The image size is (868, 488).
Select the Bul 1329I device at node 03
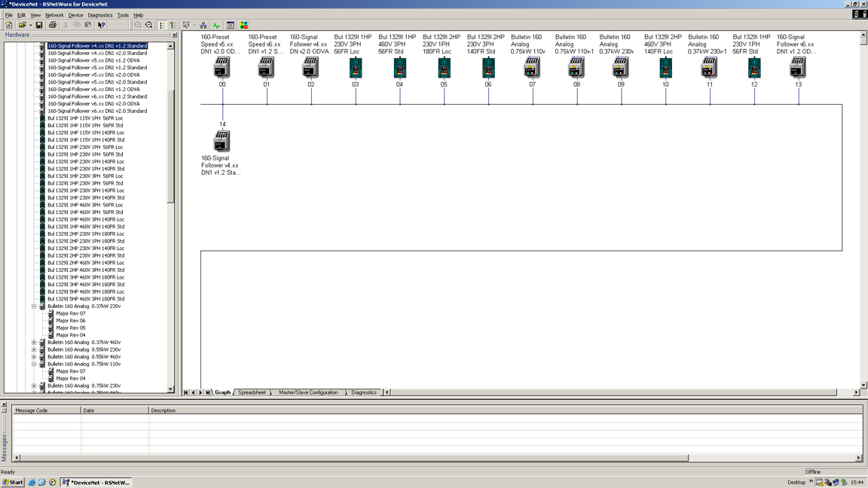pos(356,68)
